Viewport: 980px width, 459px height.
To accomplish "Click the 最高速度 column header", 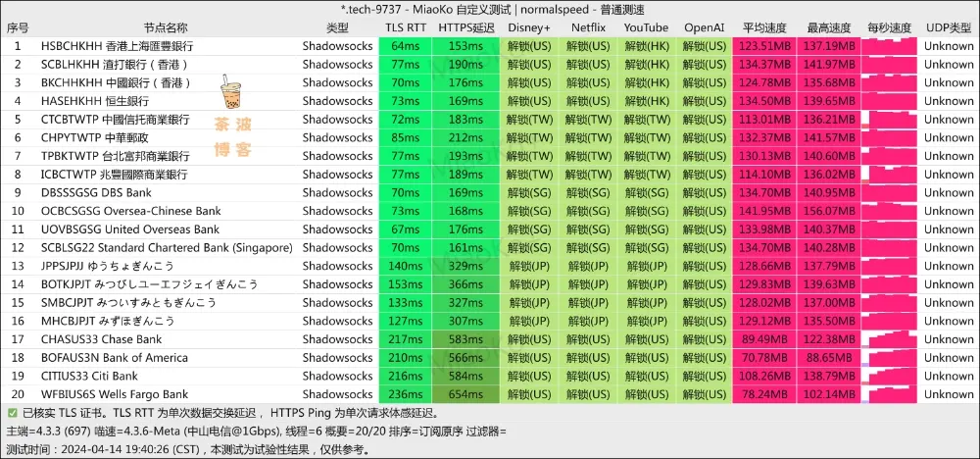I will click(829, 27).
